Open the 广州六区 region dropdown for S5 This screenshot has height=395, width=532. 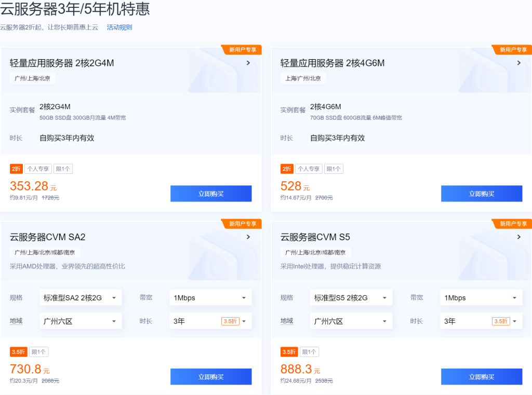click(x=351, y=321)
